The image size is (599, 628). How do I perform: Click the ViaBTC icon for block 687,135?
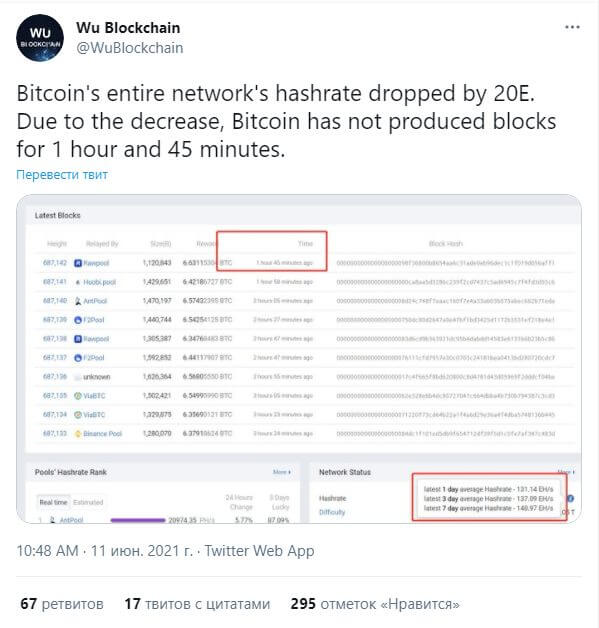point(78,396)
